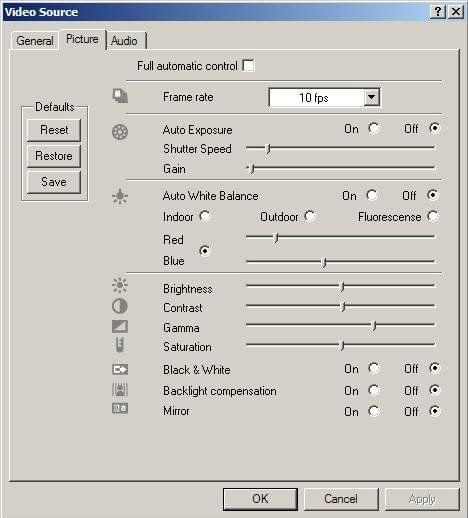Click the Gamma slider handle

tap(374, 325)
